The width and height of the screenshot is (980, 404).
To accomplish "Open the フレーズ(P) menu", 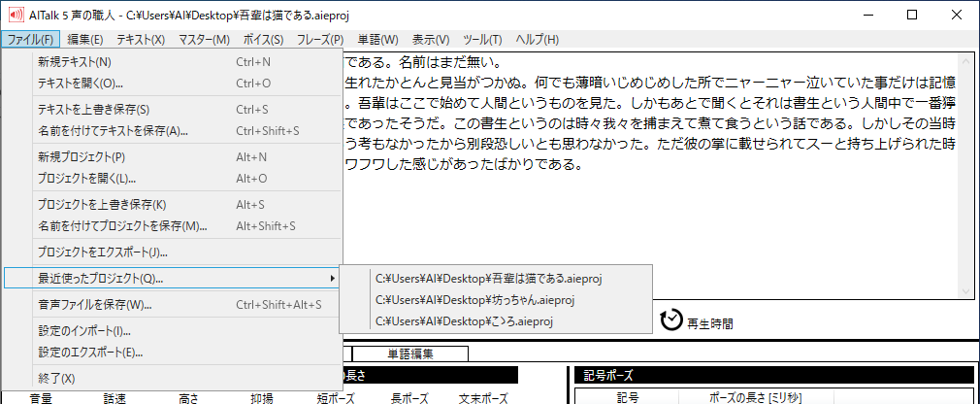I will coord(320,40).
